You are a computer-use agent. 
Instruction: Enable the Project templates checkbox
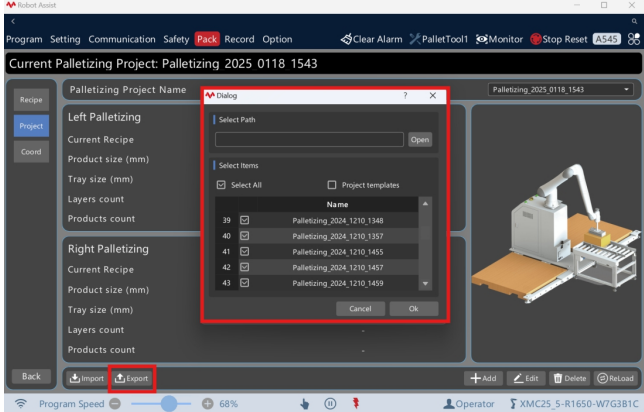click(x=332, y=185)
